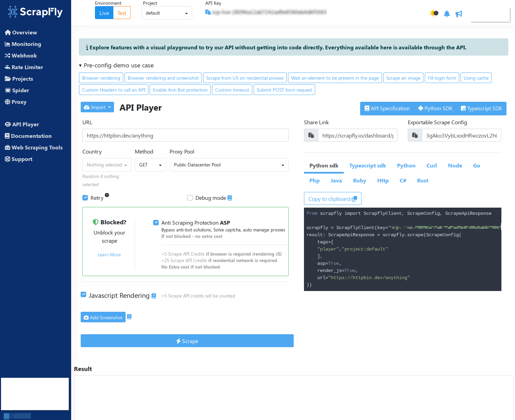The width and height of the screenshot is (515, 420).
Task: Open the Method GET dropdown
Action: coord(150,165)
